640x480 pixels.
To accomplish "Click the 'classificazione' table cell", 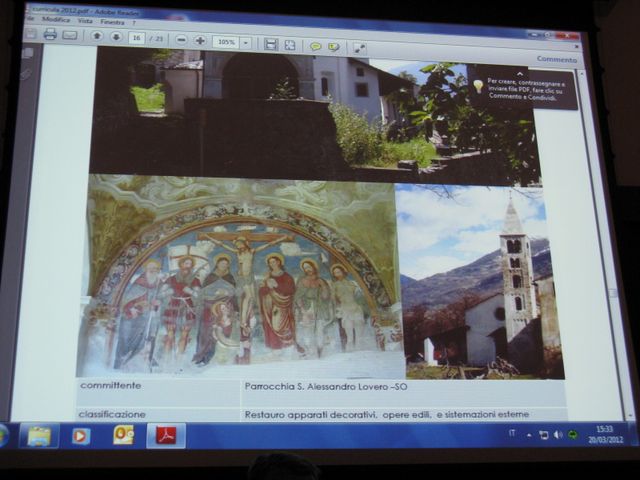I will (x=158, y=414).
